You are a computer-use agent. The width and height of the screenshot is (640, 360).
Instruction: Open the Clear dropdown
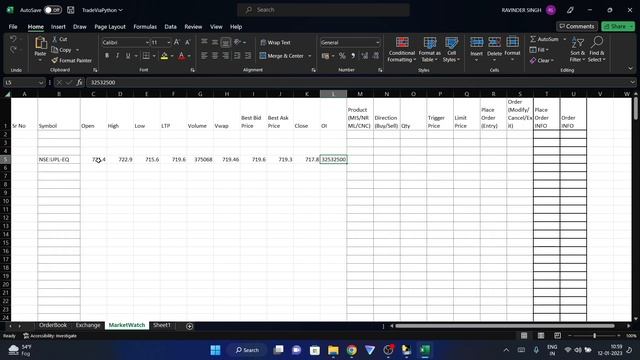click(x=542, y=60)
